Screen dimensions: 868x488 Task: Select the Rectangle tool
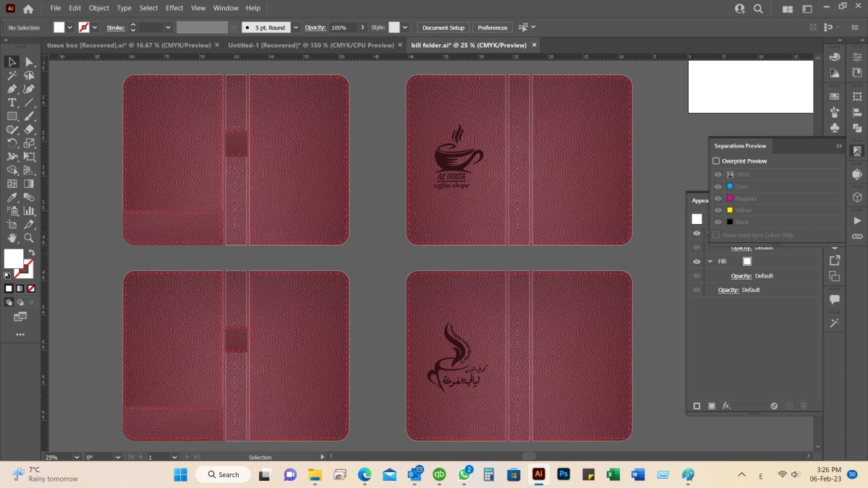(x=12, y=116)
